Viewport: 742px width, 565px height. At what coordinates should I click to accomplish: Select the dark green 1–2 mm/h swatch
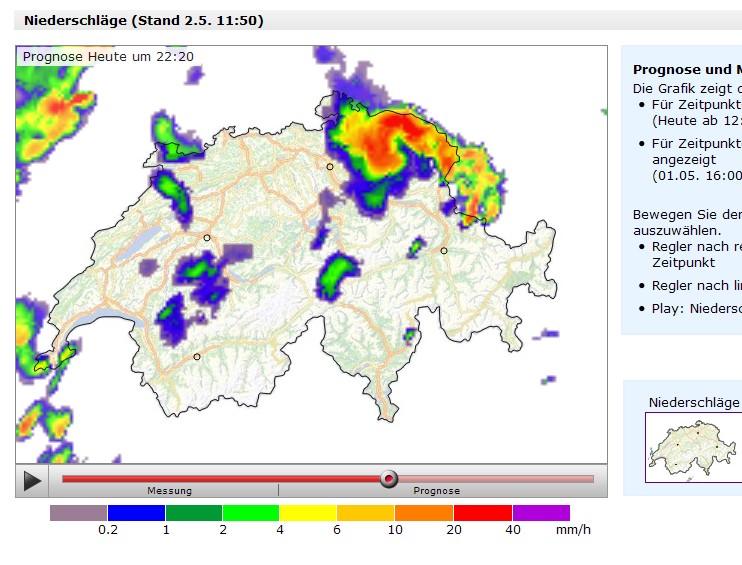(x=193, y=513)
